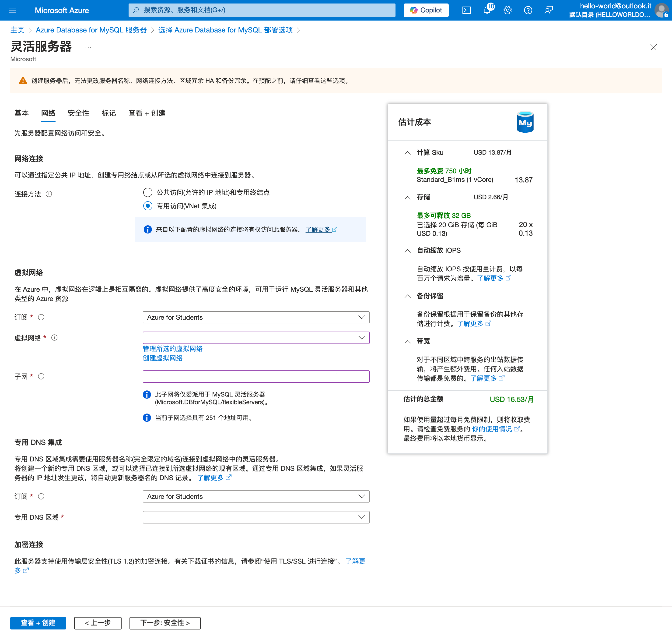Launch Cloud Shell from the top bar
Image resolution: width=672 pixels, height=640 pixels.
tap(466, 10)
